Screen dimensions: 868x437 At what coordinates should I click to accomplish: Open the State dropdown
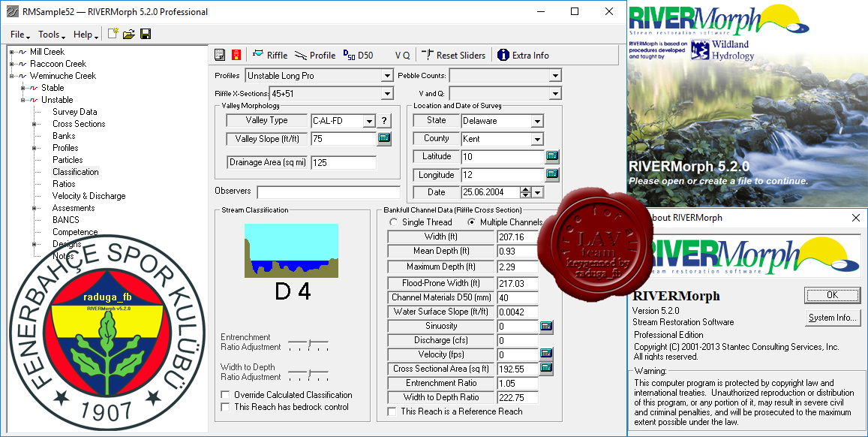[x=537, y=121]
